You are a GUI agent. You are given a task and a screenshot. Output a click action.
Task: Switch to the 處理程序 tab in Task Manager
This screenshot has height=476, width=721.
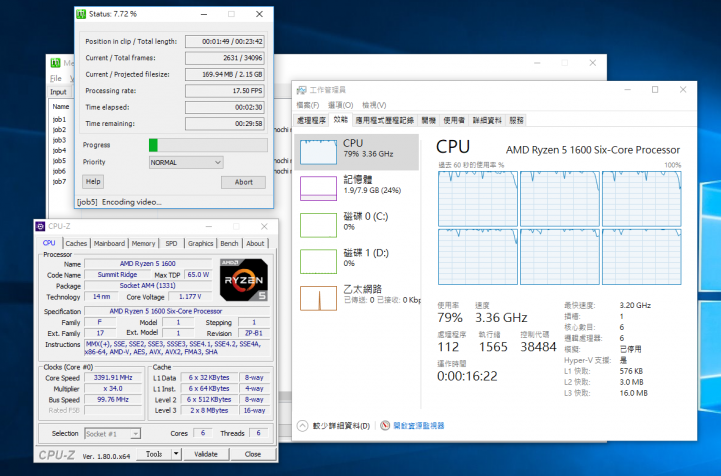coord(311,120)
